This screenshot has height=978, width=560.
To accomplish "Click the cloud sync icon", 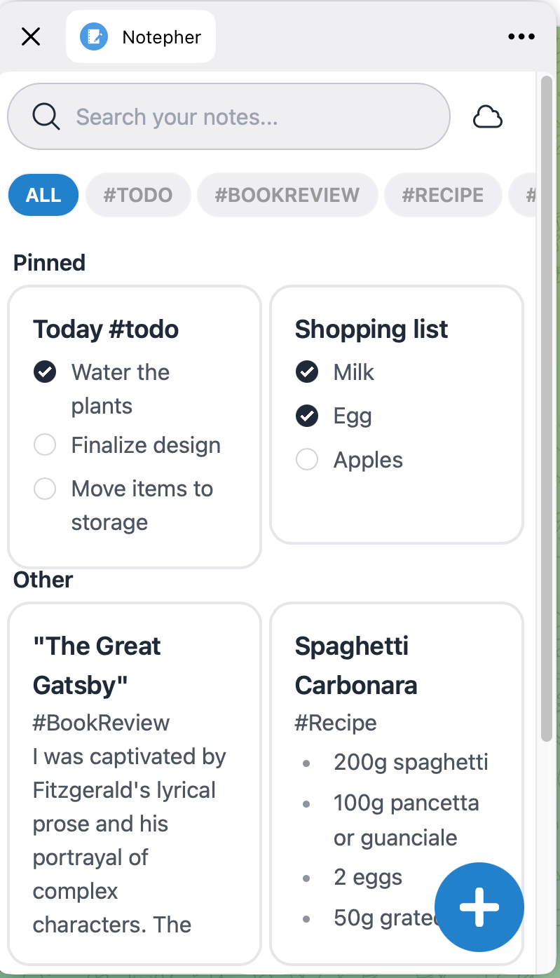I will click(488, 117).
